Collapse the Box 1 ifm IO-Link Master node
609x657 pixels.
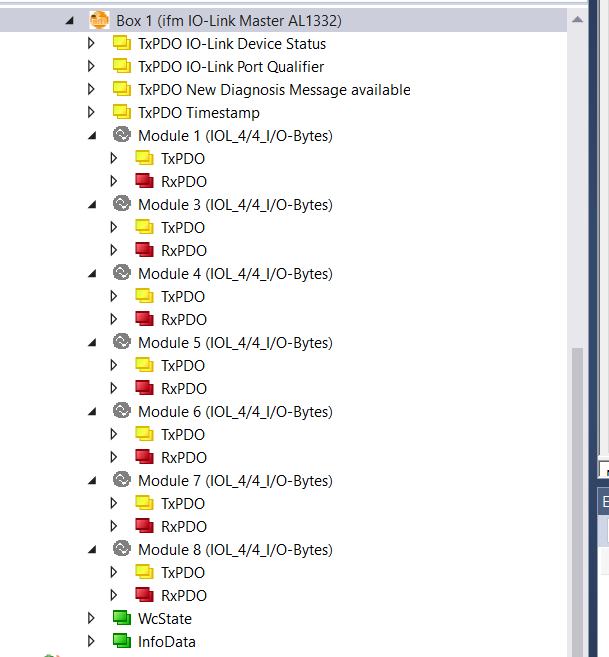point(70,21)
